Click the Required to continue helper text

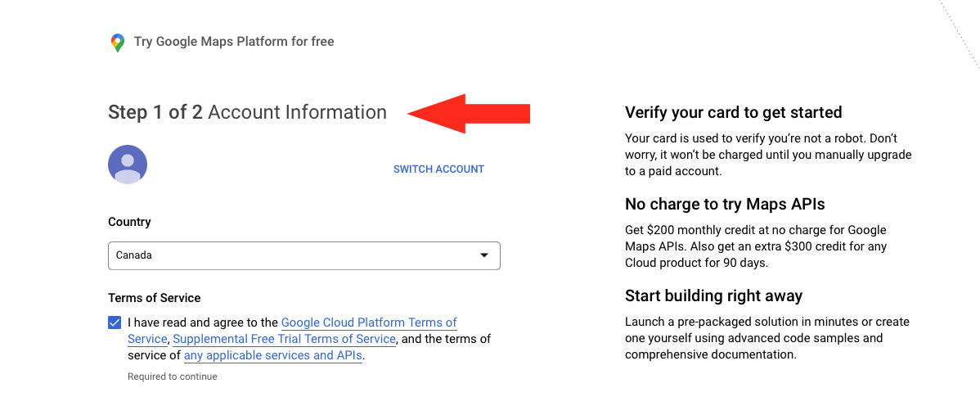[x=173, y=377]
